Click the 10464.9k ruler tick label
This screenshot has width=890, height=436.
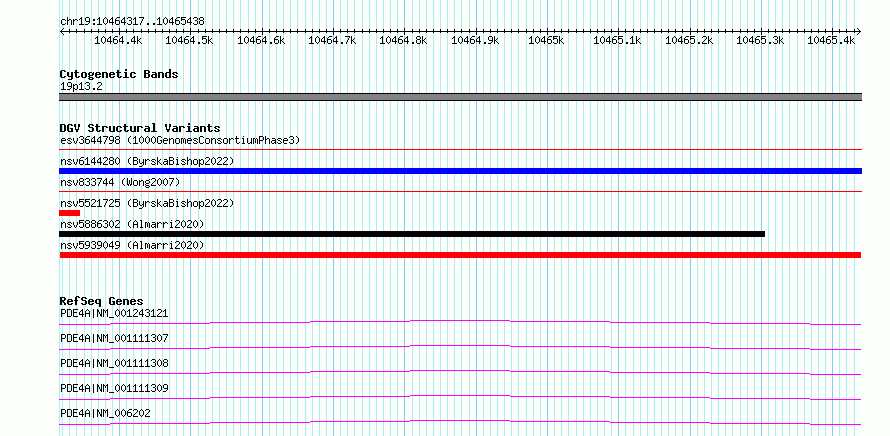pos(475,40)
